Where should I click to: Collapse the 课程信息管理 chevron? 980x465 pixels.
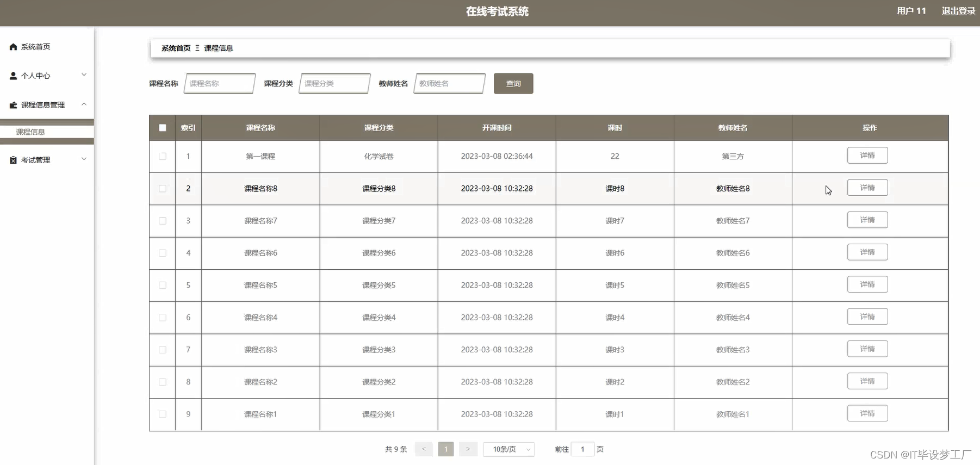(84, 104)
